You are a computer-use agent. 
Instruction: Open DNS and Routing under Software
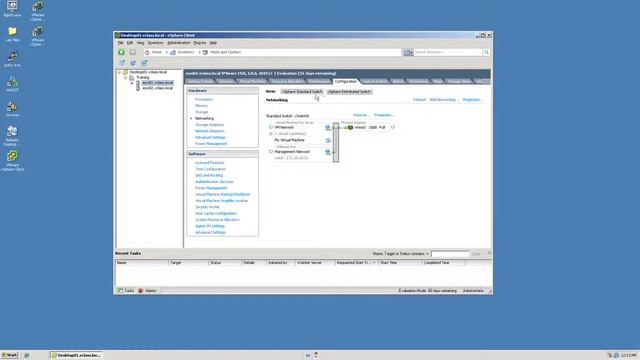coord(209,175)
